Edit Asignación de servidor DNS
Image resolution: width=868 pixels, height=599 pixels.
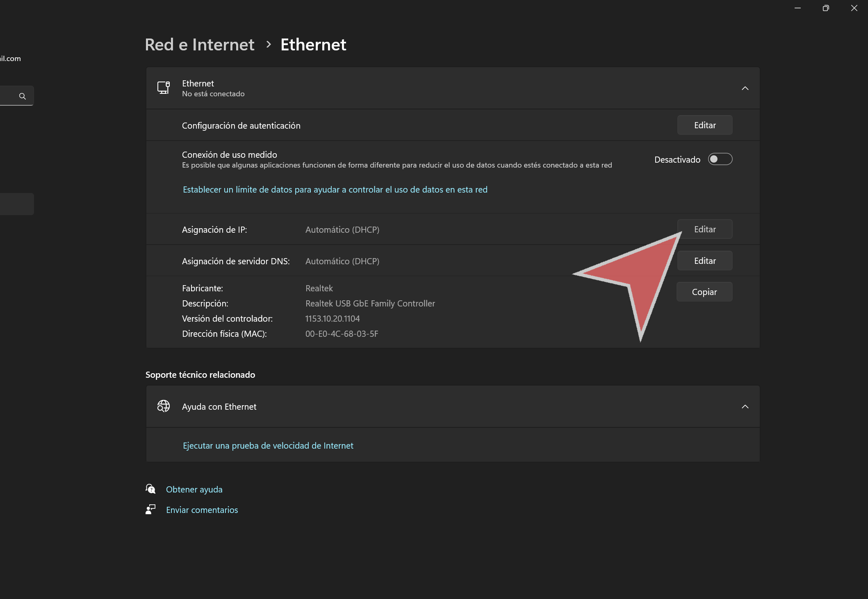click(704, 261)
